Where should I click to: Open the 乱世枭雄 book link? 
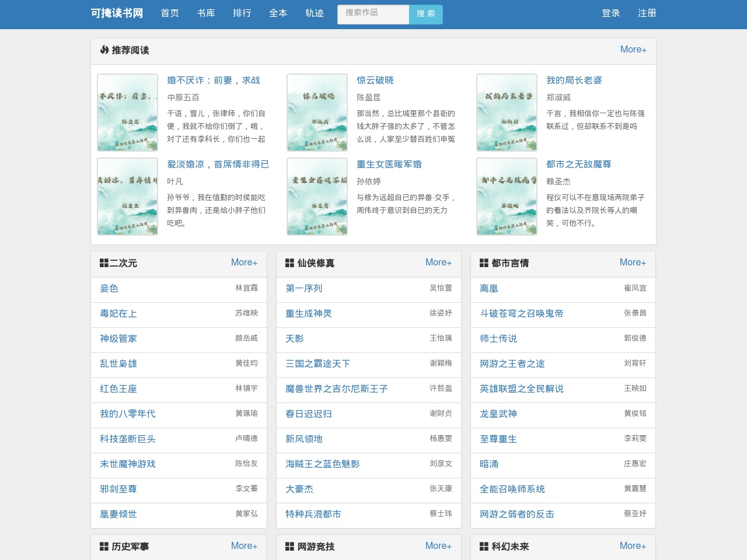118,363
